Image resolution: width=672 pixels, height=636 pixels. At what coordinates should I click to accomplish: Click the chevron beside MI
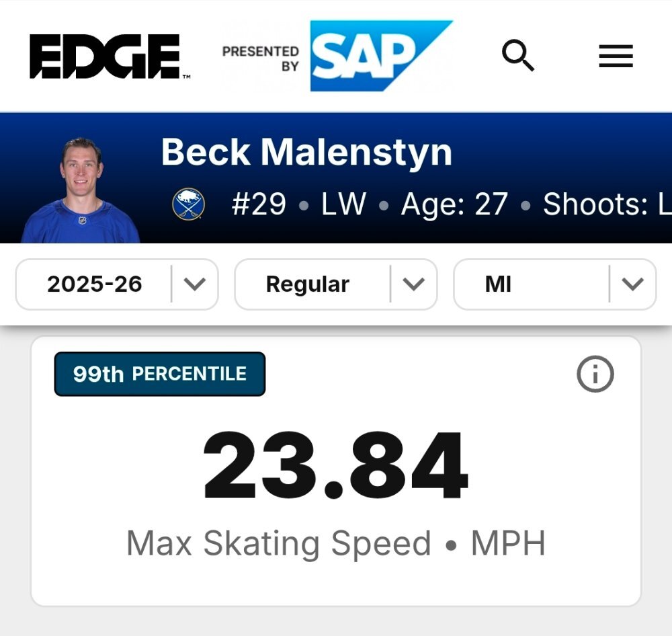[x=633, y=284]
